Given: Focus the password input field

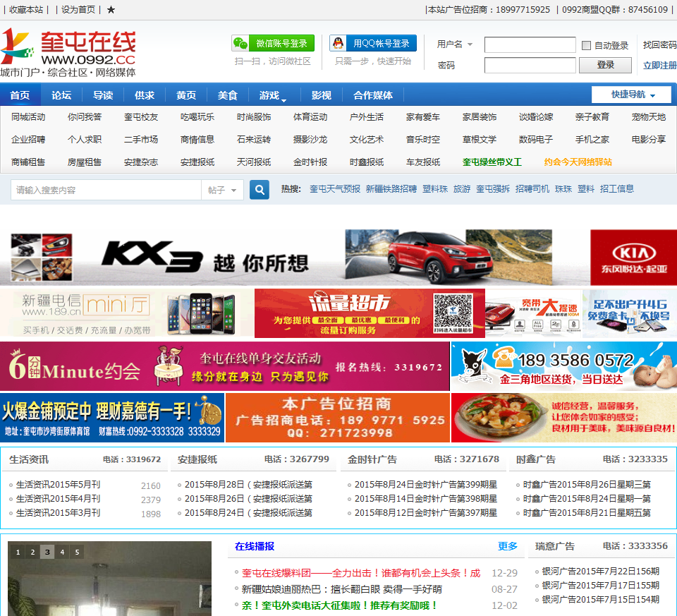Looking at the screenshot, I should (x=530, y=65).
